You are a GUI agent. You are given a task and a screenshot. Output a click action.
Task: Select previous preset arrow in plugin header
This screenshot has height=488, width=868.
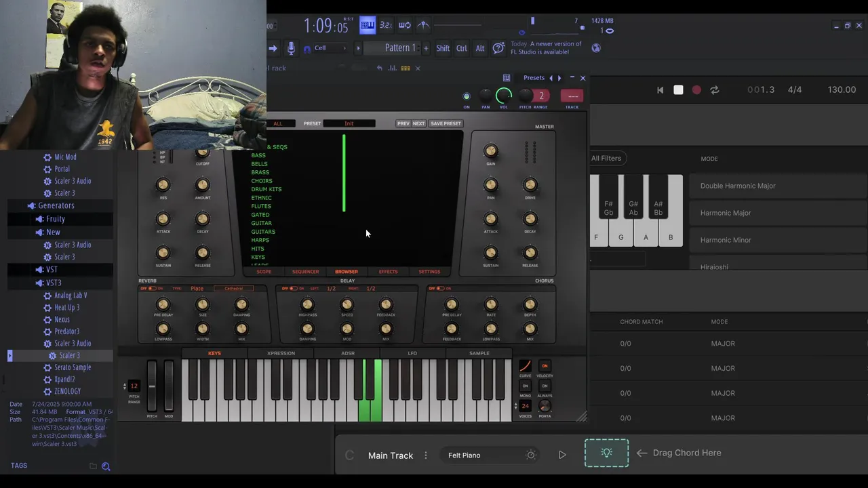click(551, 78)
